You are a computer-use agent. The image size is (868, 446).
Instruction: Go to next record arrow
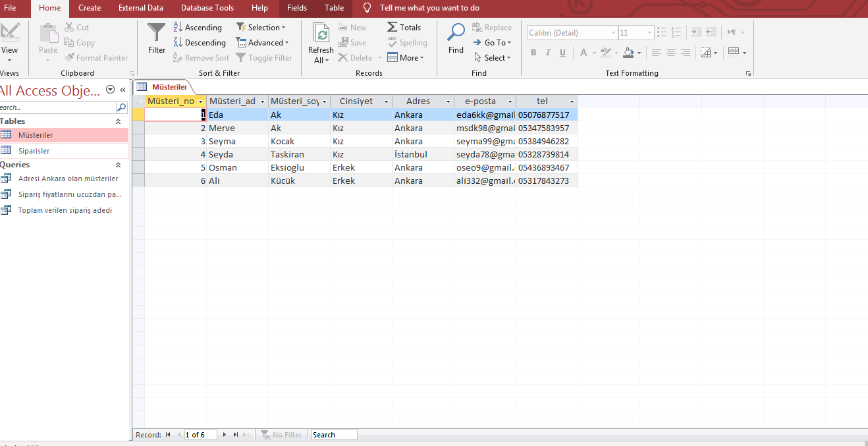point(225,435)
